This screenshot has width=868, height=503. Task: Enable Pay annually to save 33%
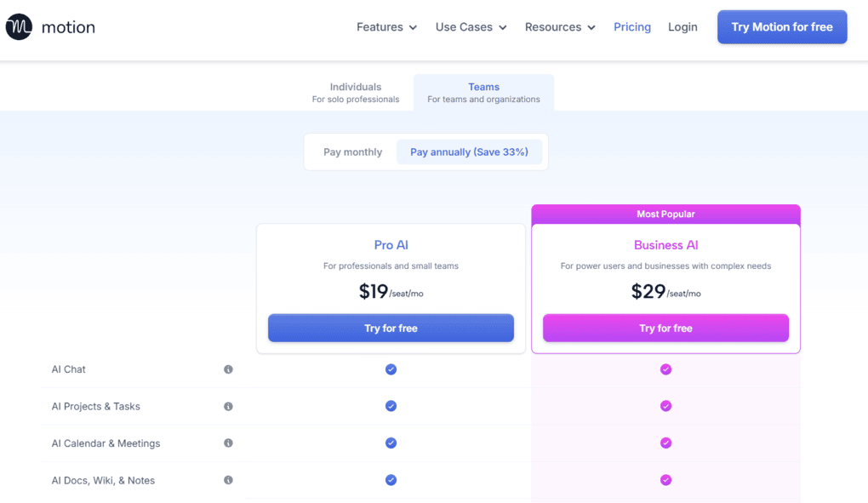point(470,151)
